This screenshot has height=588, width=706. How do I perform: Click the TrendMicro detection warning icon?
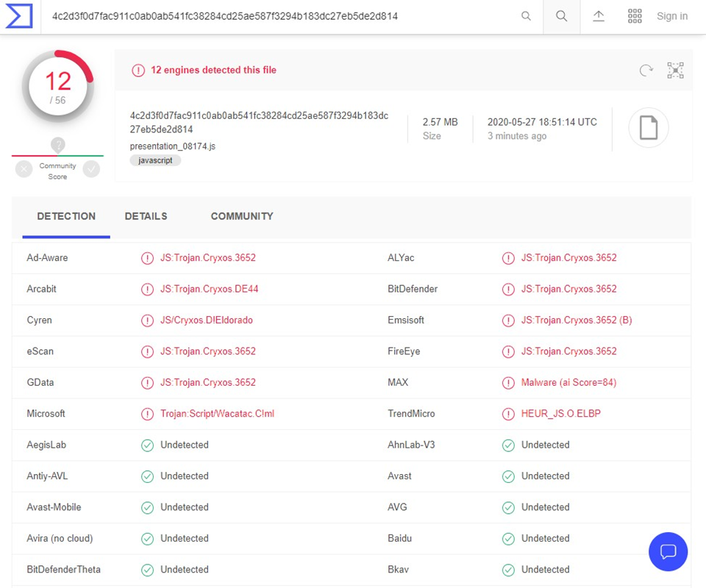click(x=508, y=414)
